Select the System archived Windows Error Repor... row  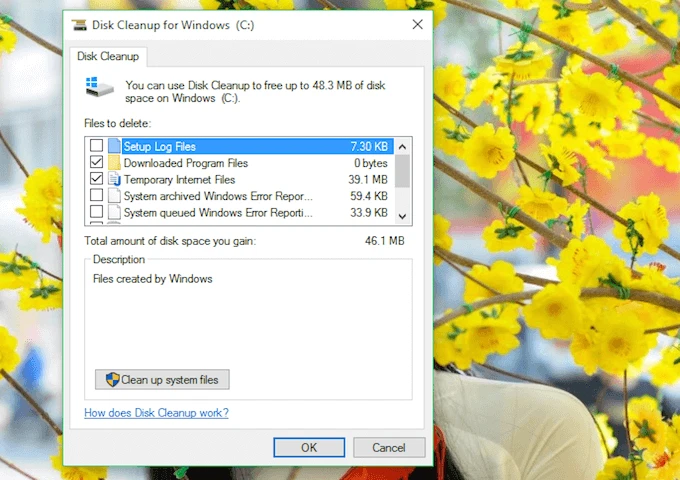(240, 196)
